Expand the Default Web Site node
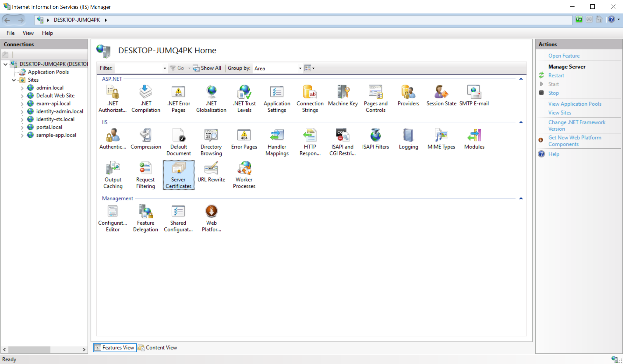Viewport: 623px width, 364px height. tap(22, 95)
